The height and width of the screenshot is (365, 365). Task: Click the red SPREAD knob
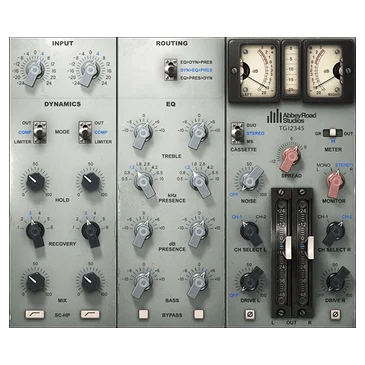pos(291,157)
